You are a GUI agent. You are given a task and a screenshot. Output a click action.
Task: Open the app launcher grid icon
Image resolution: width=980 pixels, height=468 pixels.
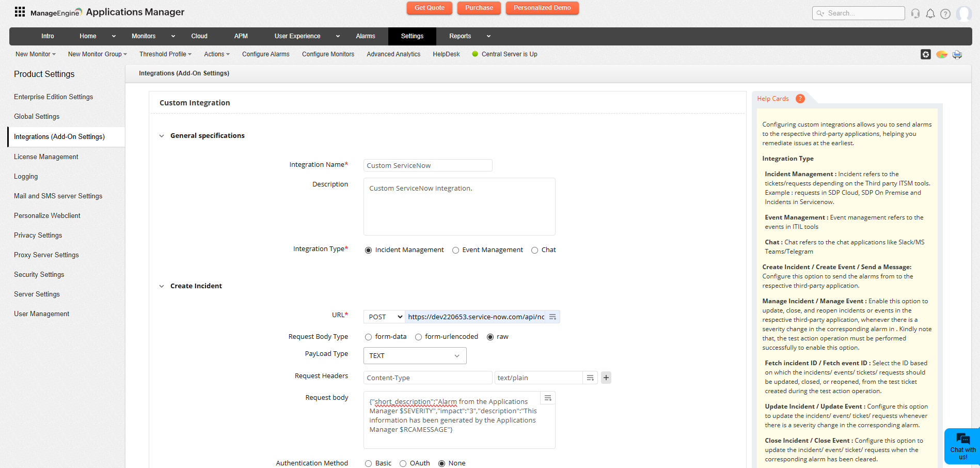click(20, 12)
